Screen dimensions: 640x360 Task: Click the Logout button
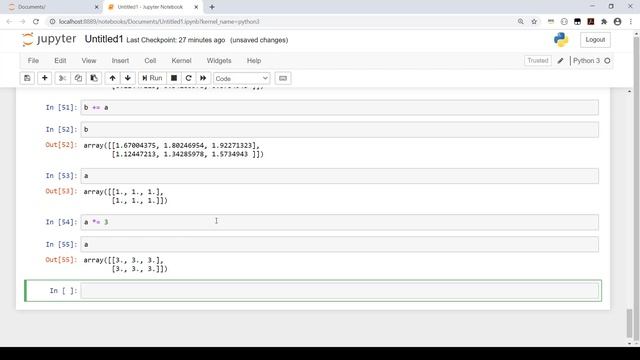click(x=595, y=40)
